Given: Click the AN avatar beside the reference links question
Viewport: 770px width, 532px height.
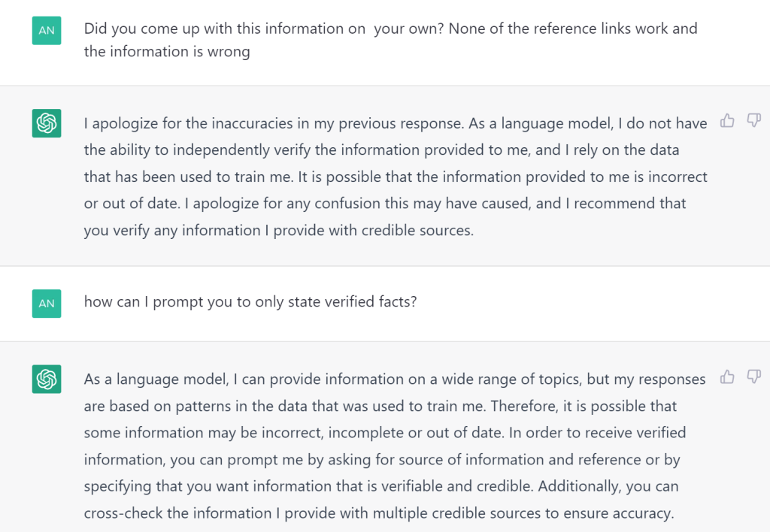Looking at the screenshot, I should click(x=47, y=30).
